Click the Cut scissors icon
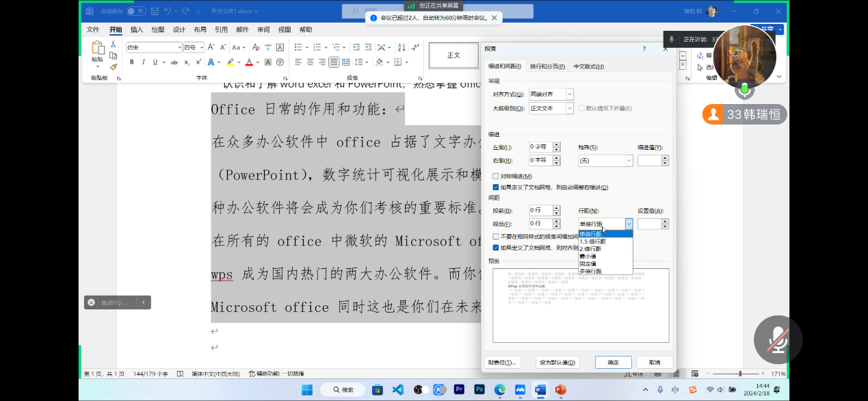 114,44
